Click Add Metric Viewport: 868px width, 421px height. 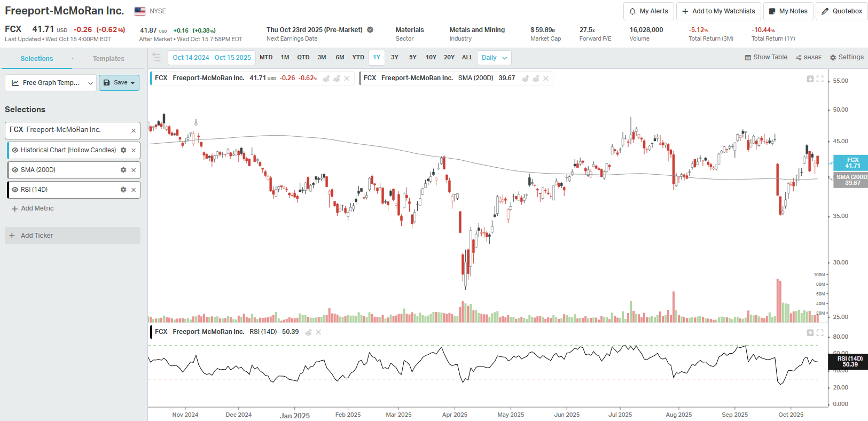(x=33, y=208)
